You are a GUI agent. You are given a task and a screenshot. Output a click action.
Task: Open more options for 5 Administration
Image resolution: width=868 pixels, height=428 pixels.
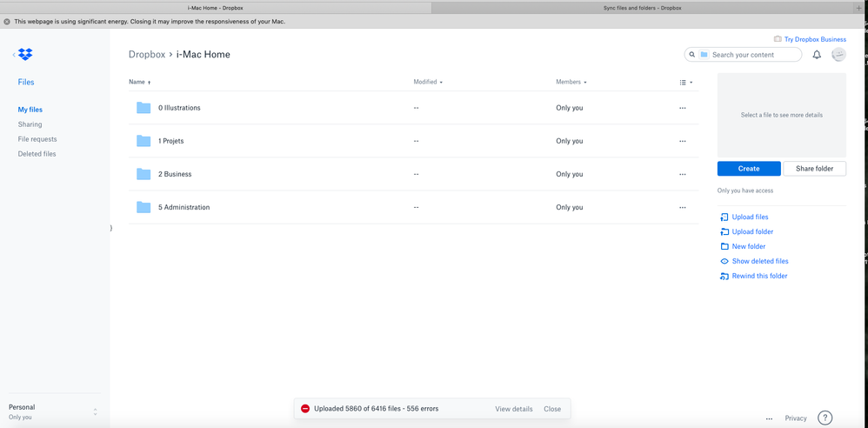[x=682, y=207]
